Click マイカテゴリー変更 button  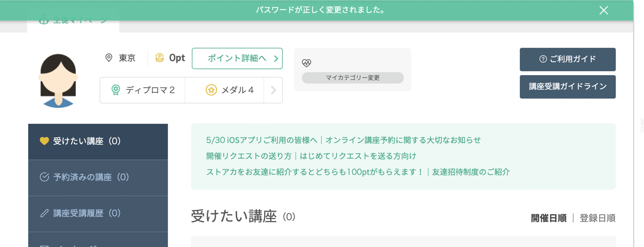point(353,78)
